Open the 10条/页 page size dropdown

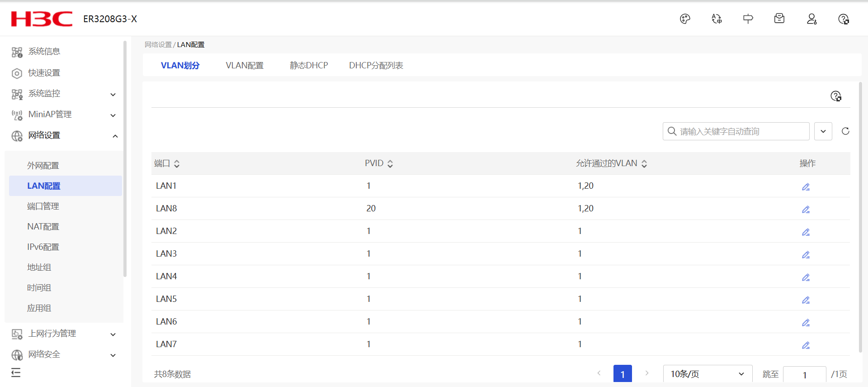707,374
